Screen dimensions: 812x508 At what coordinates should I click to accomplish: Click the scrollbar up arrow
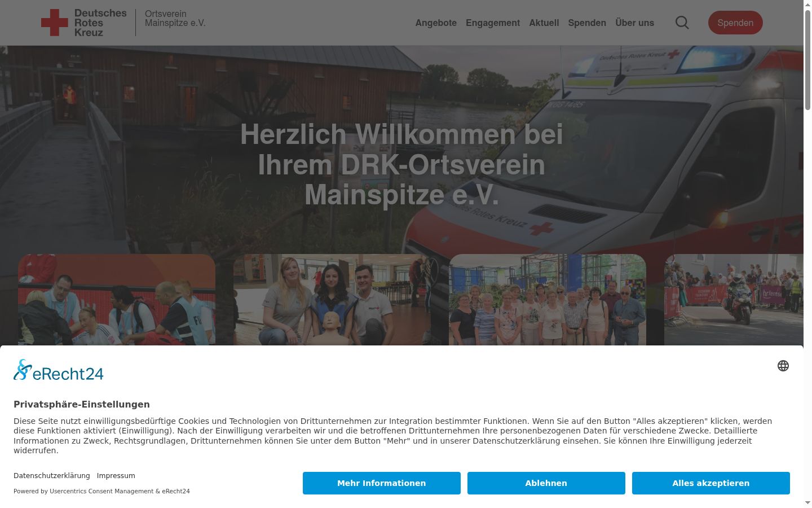807,5
